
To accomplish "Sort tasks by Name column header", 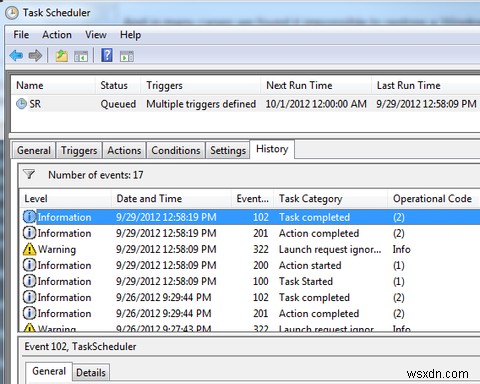I will click(x=53, y=85).
